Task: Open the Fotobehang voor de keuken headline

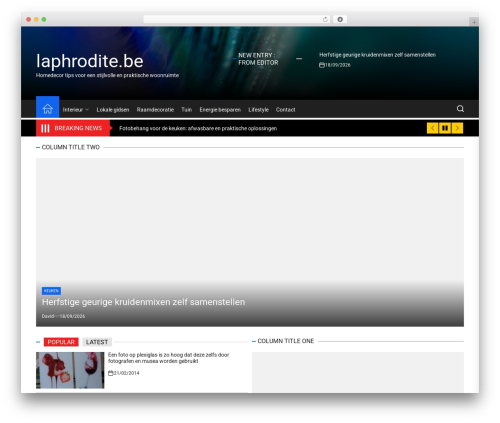Action: [198, 128]
